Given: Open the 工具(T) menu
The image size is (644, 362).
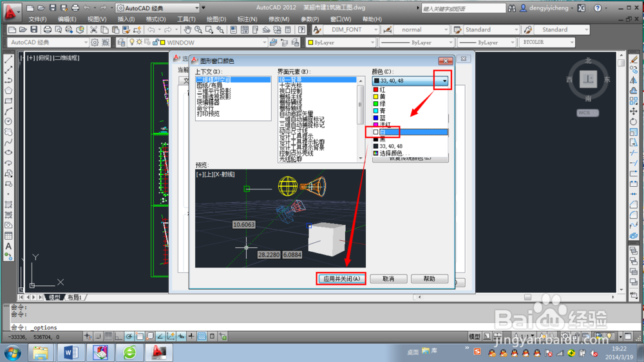Looking at the screenshot, I should click(x=186, y=19).
